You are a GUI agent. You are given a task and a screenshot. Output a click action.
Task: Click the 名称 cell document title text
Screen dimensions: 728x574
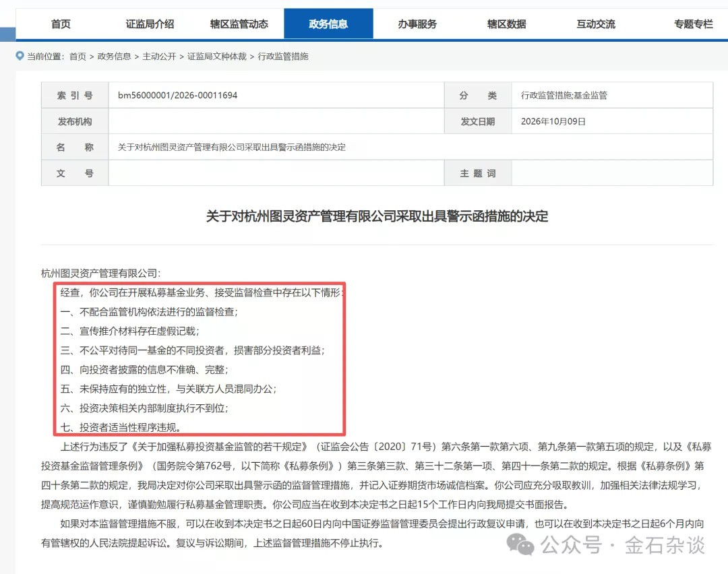(231, 147)
